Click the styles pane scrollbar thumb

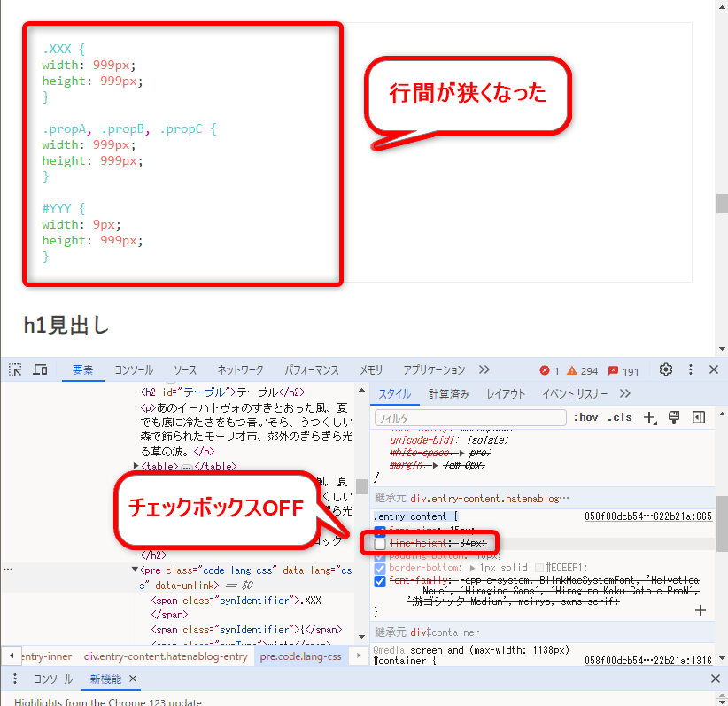click(722, 524)
